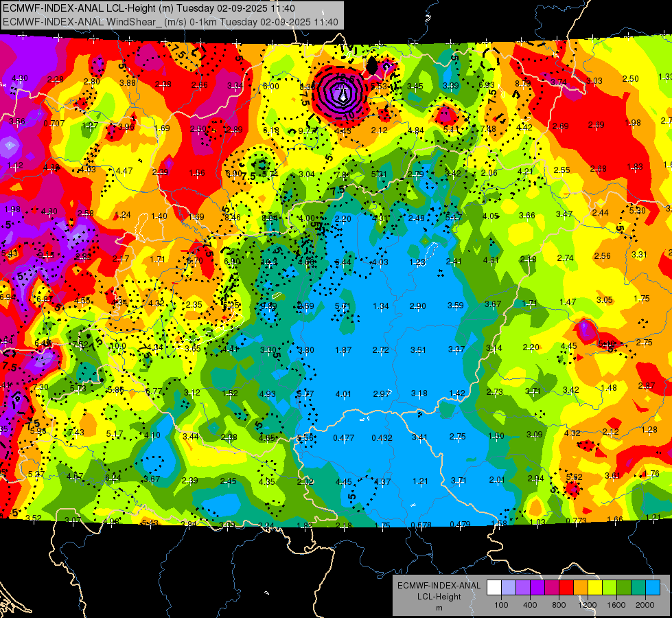Click the wind shear value 8.04
Viewport: 672px width, 618px height.
coord(270,218)
